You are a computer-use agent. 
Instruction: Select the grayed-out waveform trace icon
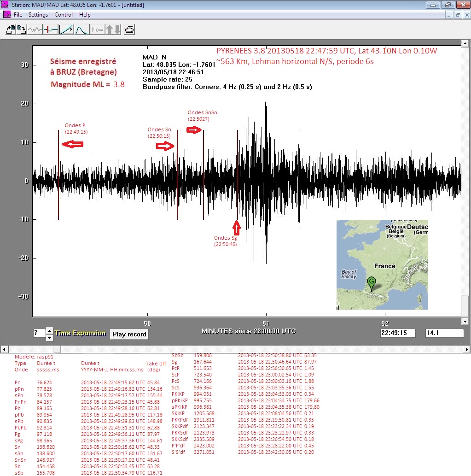click(35, 29)
